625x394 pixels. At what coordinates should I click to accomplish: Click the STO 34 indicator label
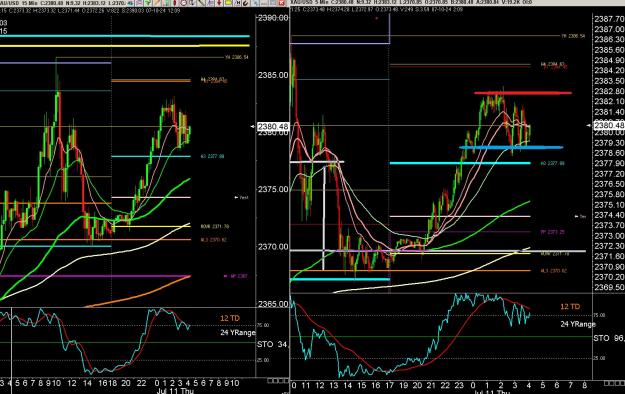point(272,344)
